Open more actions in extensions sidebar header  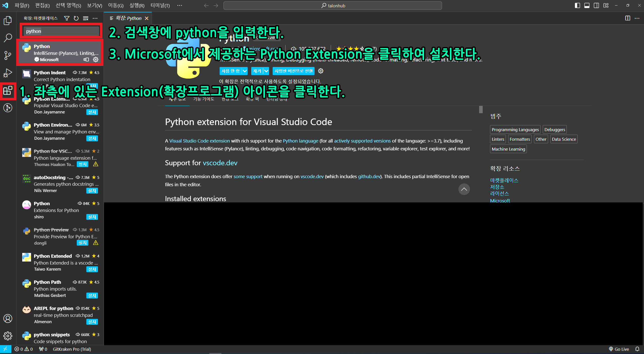(95, 18)
